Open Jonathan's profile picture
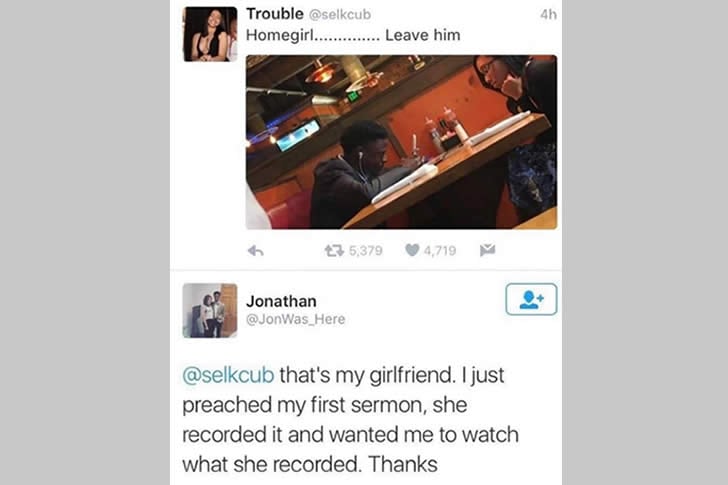The image size is (728, 485). 210,310
